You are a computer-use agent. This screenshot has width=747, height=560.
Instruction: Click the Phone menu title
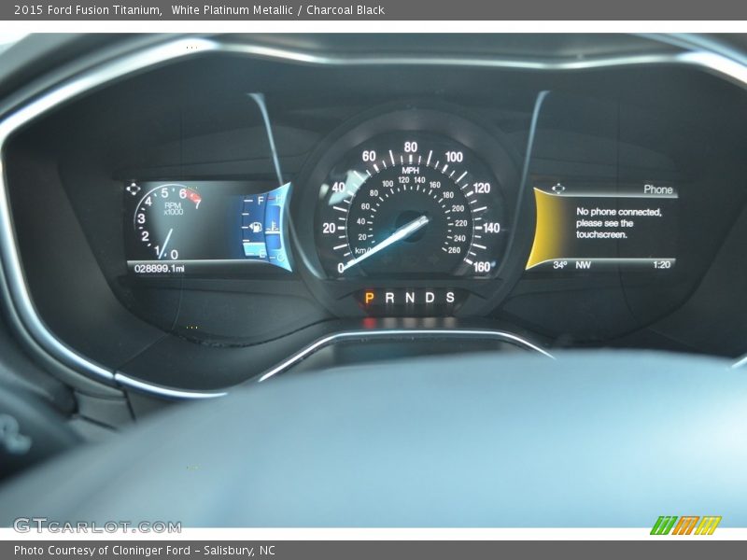click(x=658, y=189)
